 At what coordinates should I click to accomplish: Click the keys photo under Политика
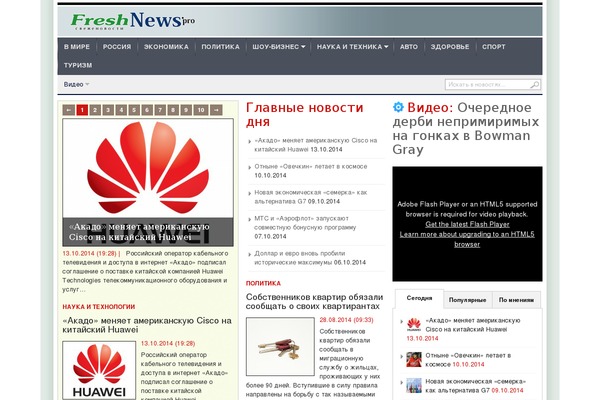pyautogui.click(x=280, y=346)
